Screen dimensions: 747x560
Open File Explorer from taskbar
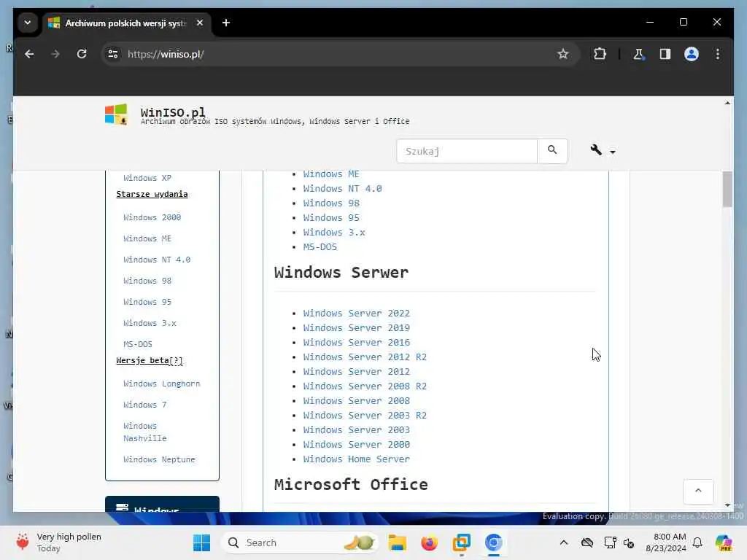coord(397,542)
